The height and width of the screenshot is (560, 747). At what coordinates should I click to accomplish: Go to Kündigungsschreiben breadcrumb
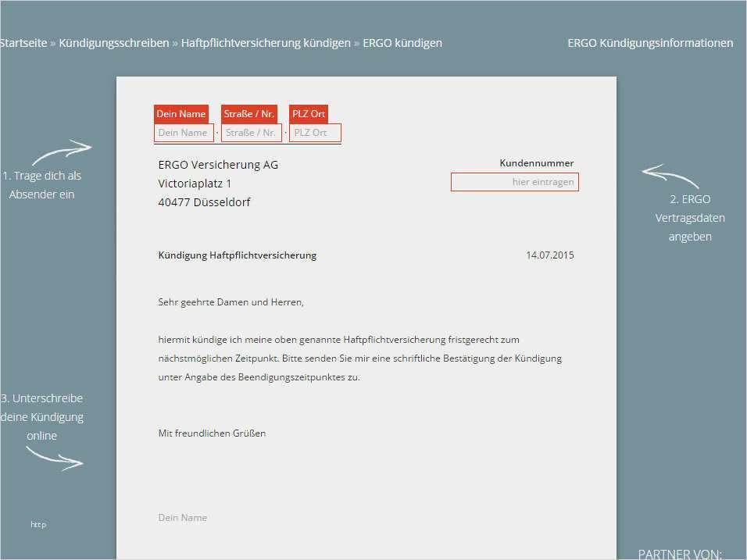(x=114, y=43)
